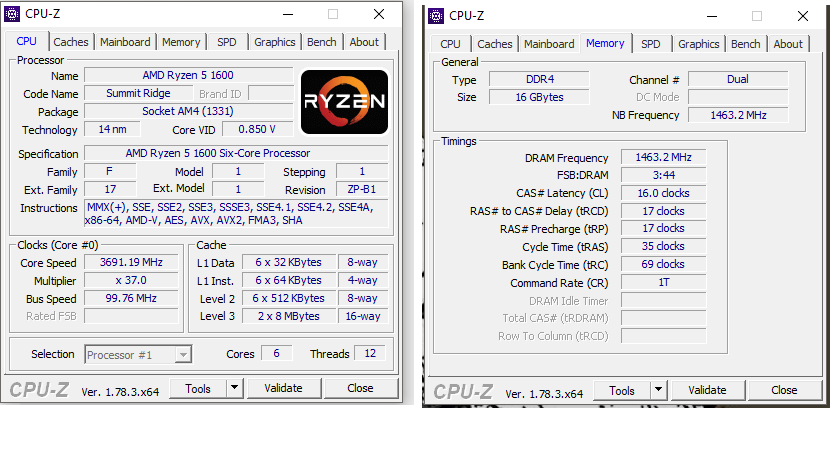This screenshot has height=467, width=830.
Task: Select Memory tab in the right CPU-Z window
Action: (x=605, y=43)
